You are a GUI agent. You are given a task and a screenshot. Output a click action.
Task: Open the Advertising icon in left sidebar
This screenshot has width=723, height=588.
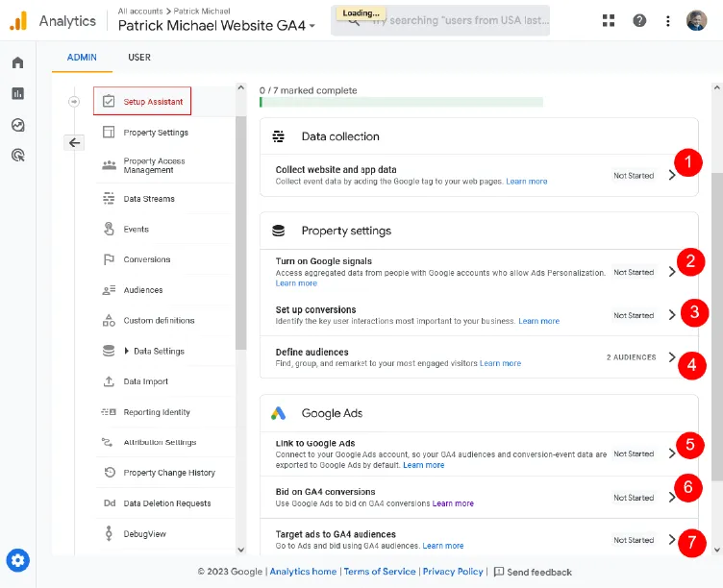click(17, 155)
